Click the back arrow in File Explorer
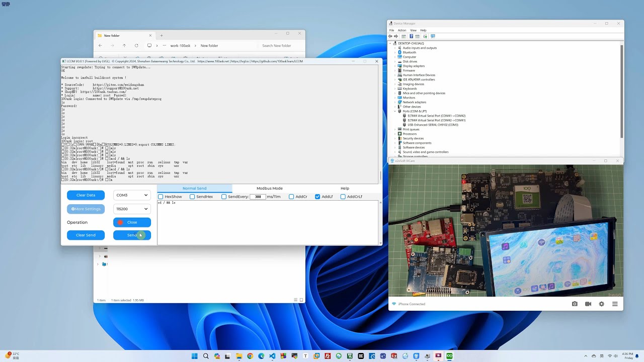The width and height of the screenshot is (644, 362). (x=100, y=46)
